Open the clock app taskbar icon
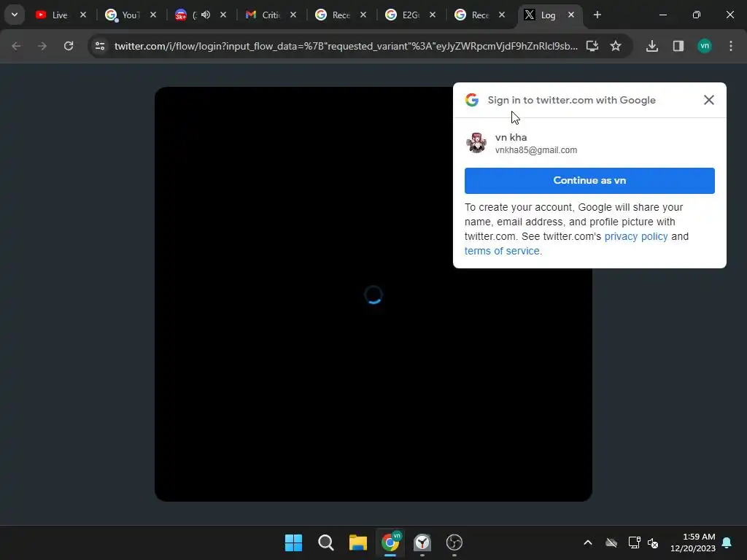The height and width of the screenshot is (560, 747). pyautogui.click(x=422, y=542)
